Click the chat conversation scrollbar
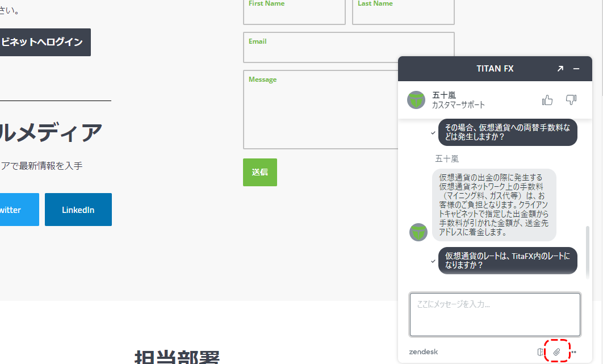This screenshot has height=364, width=603. [x=587, y=252]
